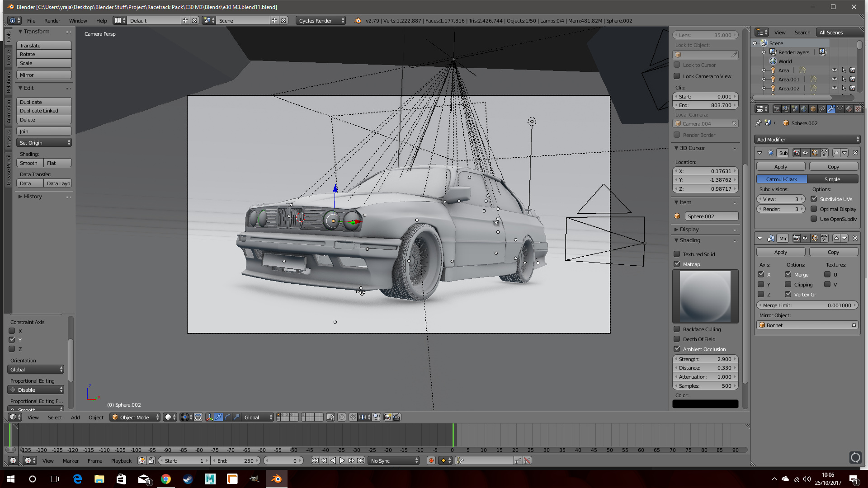The image size is (868, 488).
Task: Open Object Constraints tab (chain icon)
Action: 822,109
